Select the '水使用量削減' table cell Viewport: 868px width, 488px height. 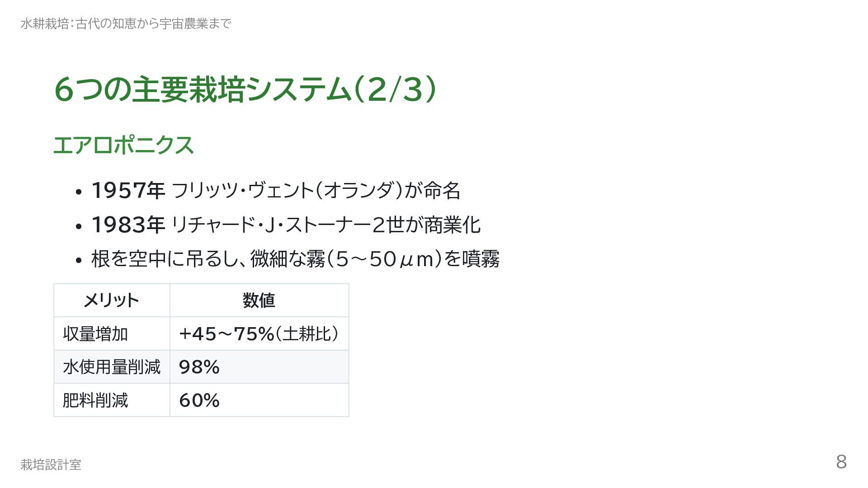[112, 367]
